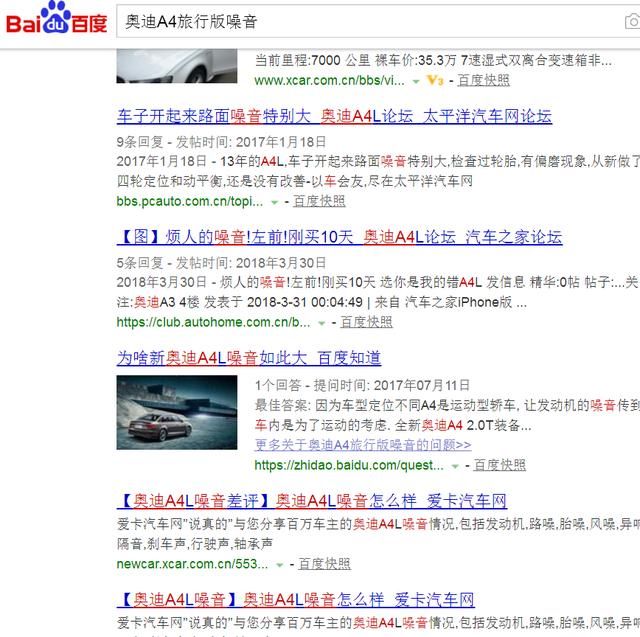Click text 9条回复 - 发帖时间: 2017年1月18日
This screenshot has height=637, width=640.
(221, 142)
